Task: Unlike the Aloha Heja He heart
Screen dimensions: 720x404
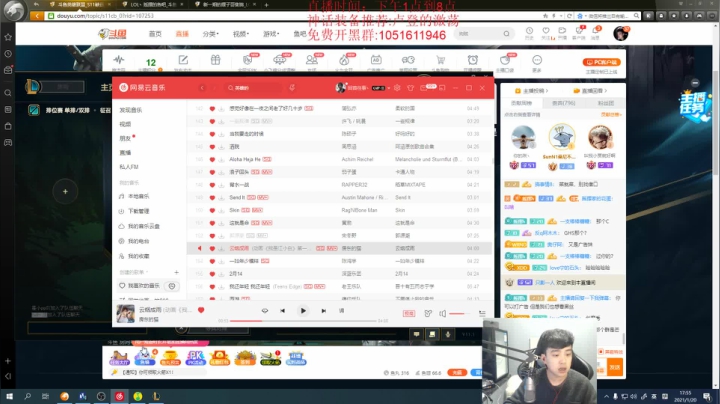Action: (x=212, y=159)
